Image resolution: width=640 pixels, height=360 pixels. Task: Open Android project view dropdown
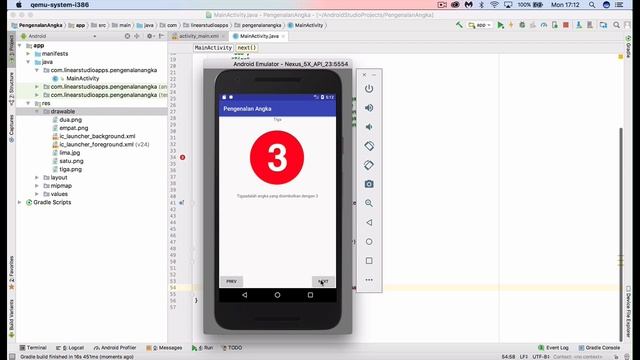(59, 36)
